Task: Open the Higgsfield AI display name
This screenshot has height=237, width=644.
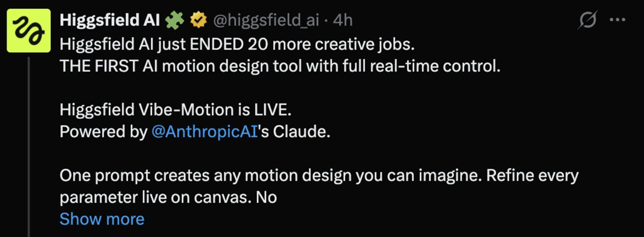Action: [110, 21]
